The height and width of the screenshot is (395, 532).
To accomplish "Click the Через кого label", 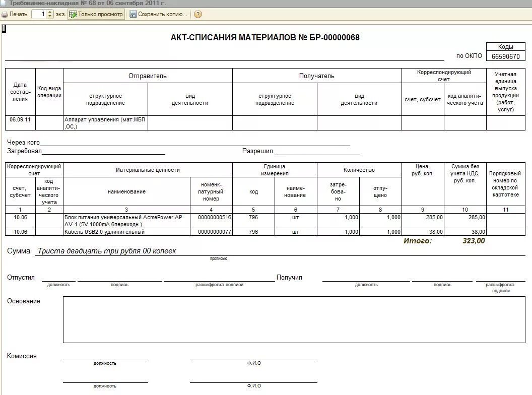I will pos(23,142).
